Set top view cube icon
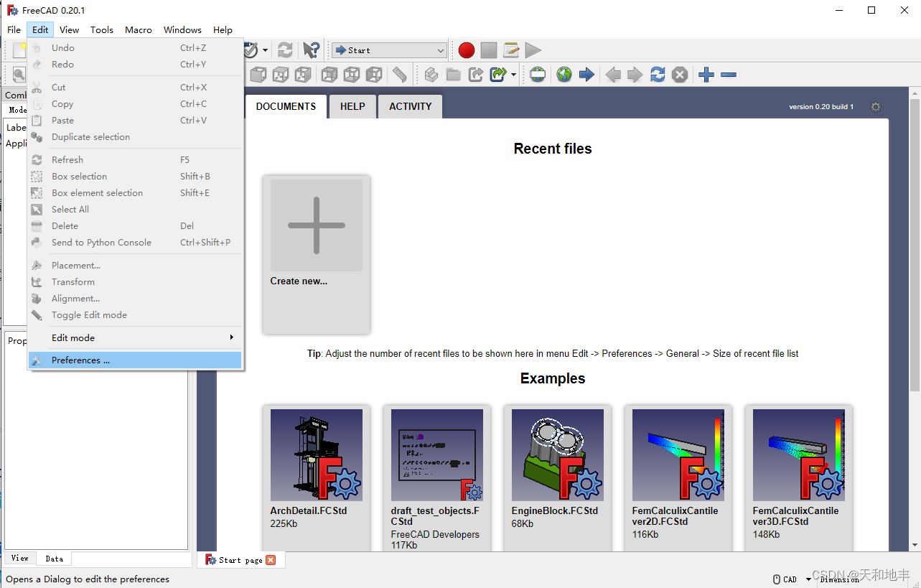This screenshot has height=588, width=921. (x=280, y=75)
